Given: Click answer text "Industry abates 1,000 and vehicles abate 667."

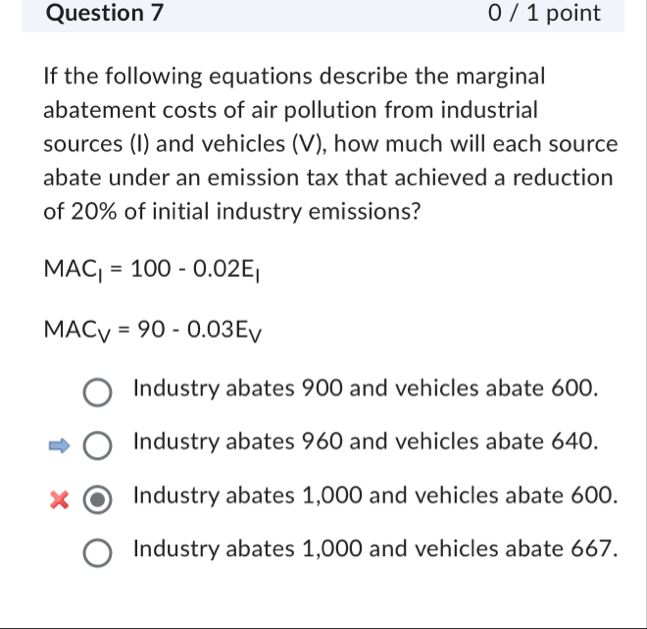Looking at the screenshot, I should click(x=373, y=547).
